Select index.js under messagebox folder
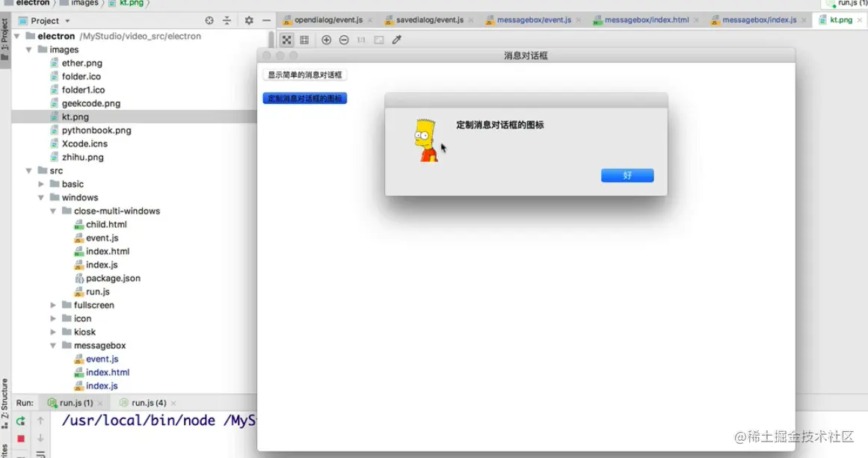 point(102,386)
